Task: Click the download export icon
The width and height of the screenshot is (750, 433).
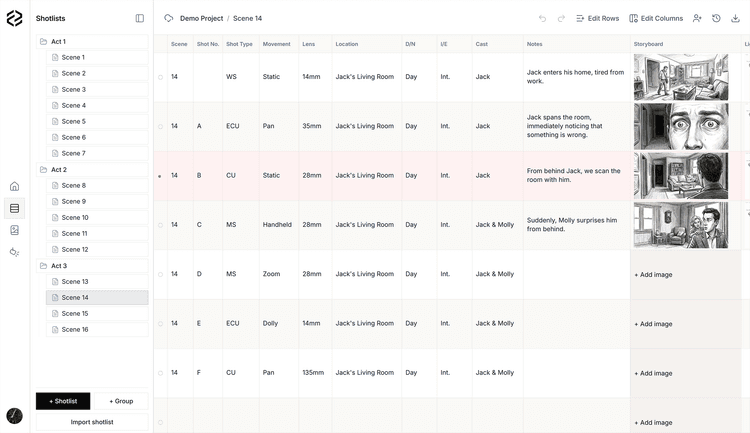Action: (736, 18)
